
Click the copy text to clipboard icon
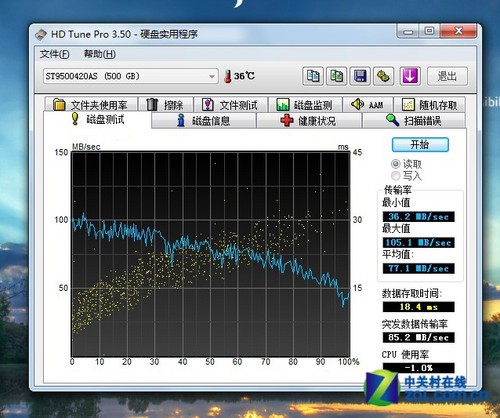tap(313, 76)
